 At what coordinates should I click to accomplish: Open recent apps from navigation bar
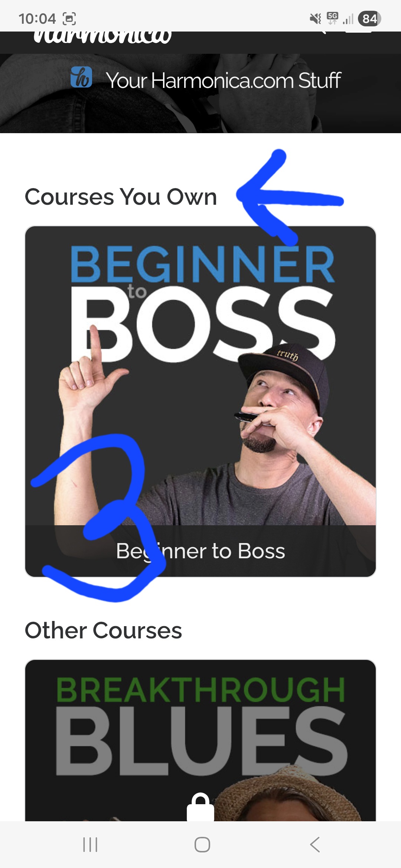click(90, 845)
